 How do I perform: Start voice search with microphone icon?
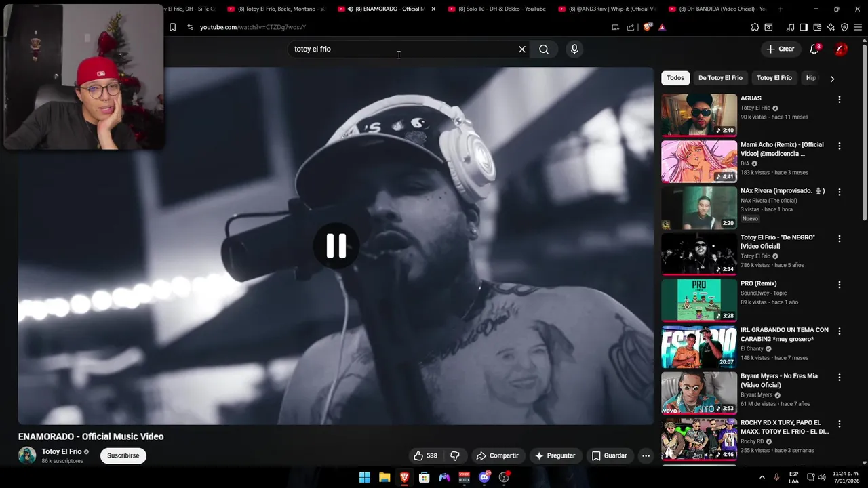pyautogui.click(x=574, y=49)
